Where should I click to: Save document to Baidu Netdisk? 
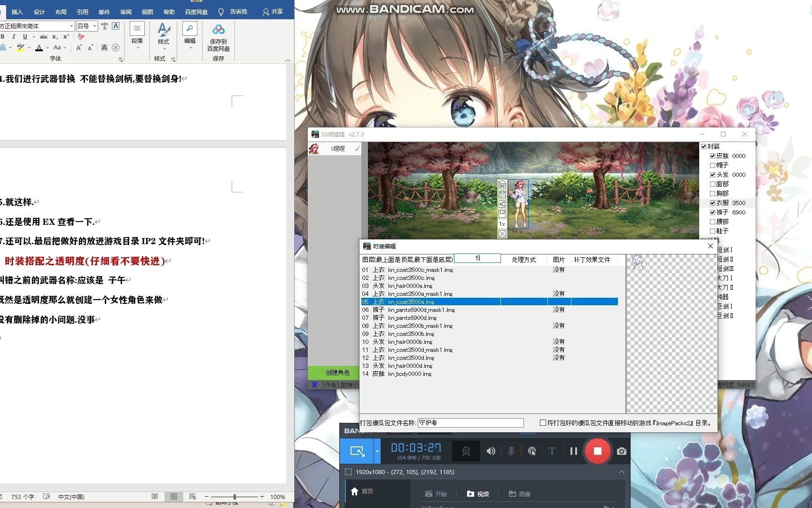(x=219, y=38)
